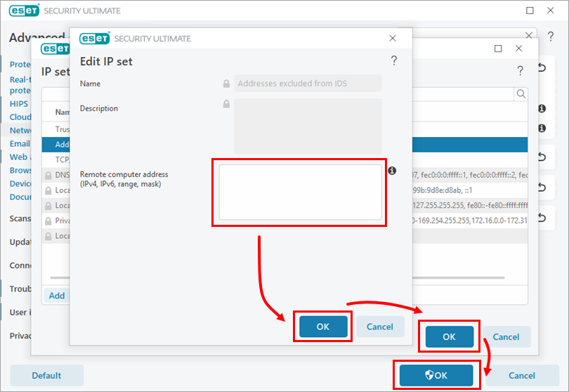Screen dimensions: 569x392
Task: Click the info icon beside the address field
Action: pyautogui.click(x=393, y=171)
